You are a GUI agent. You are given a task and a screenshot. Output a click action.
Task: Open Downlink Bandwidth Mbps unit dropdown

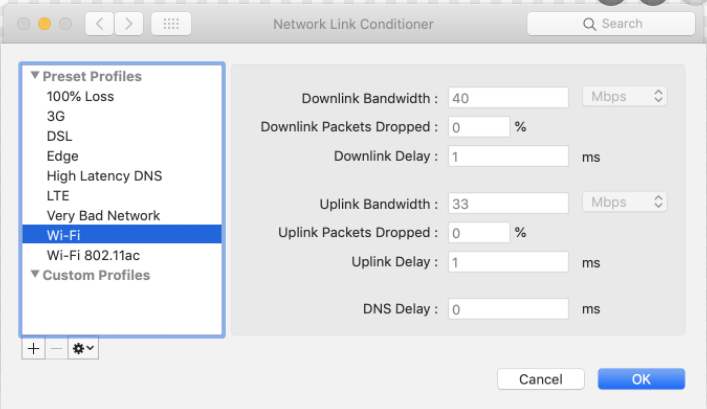click(624, 97)
